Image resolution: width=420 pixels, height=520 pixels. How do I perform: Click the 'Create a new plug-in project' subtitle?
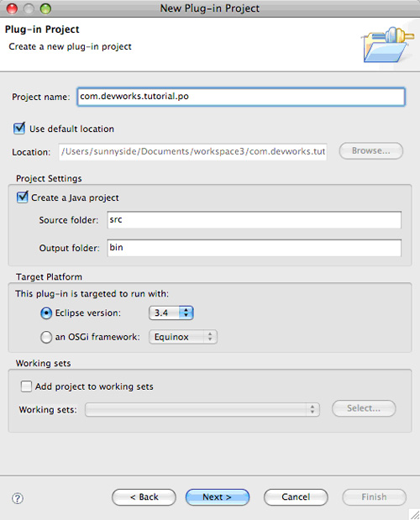click(70, 46)
